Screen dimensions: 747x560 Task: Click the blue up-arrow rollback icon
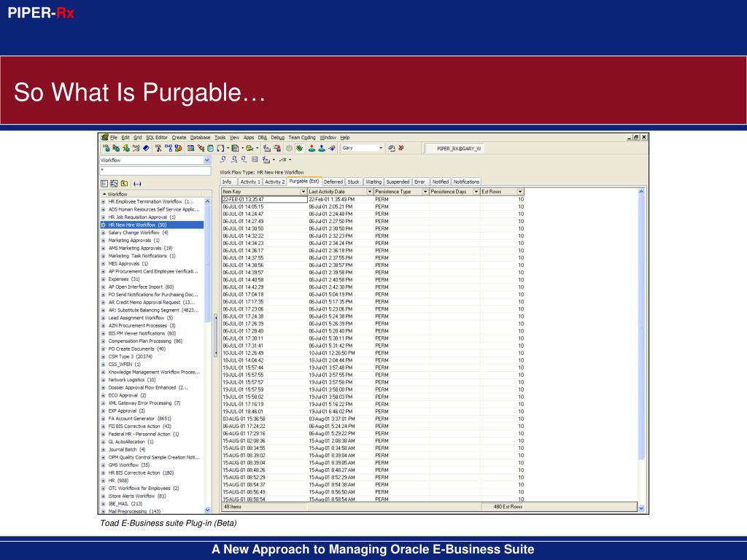pos(322,148)
